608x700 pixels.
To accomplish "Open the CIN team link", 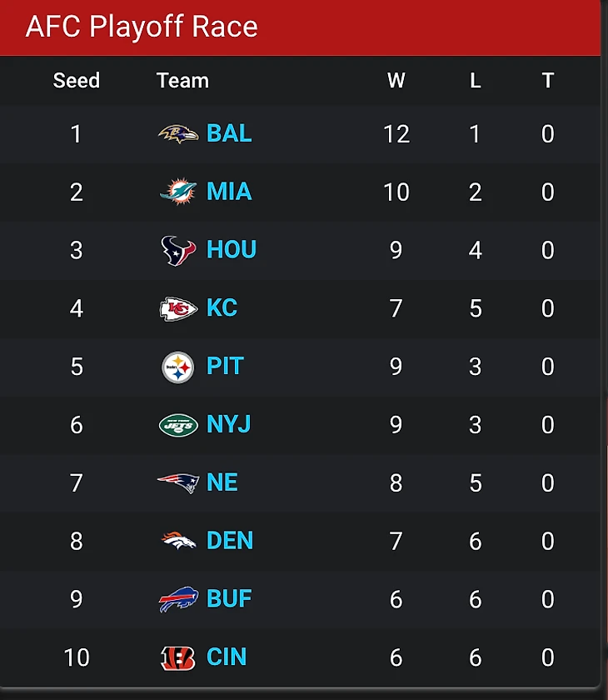I will click(227, 657).
